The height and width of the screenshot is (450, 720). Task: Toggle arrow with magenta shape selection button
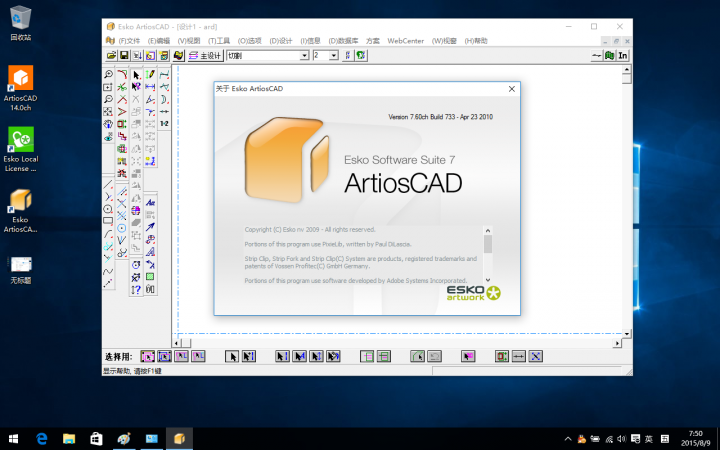(468, 356)
